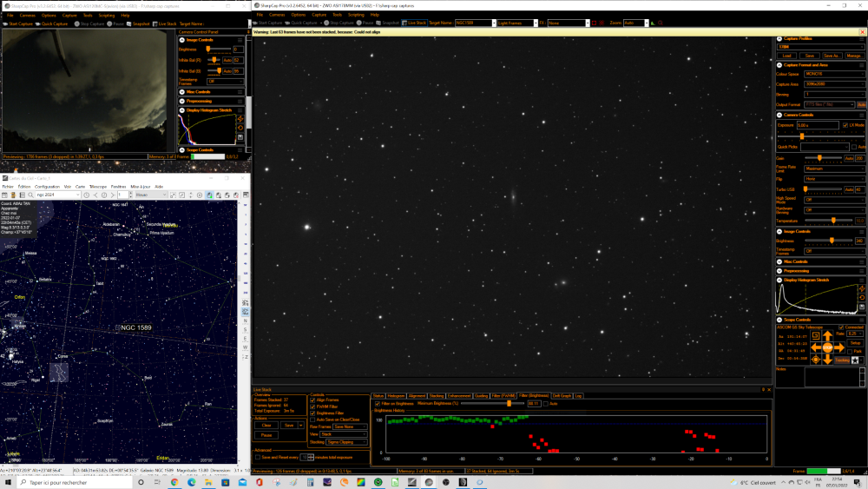Open the Drift Graph tab
This screenshot has width=868, height=489.
[x=562, y=396]
